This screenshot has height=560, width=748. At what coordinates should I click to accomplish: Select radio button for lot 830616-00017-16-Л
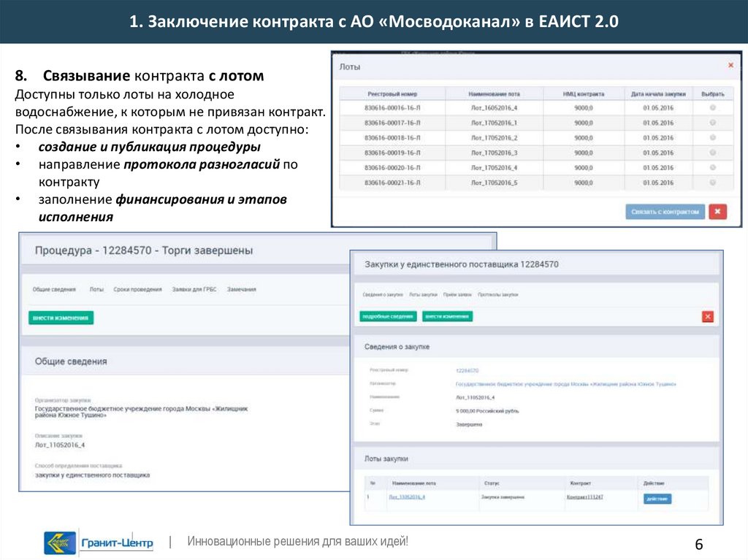(713, 123)
